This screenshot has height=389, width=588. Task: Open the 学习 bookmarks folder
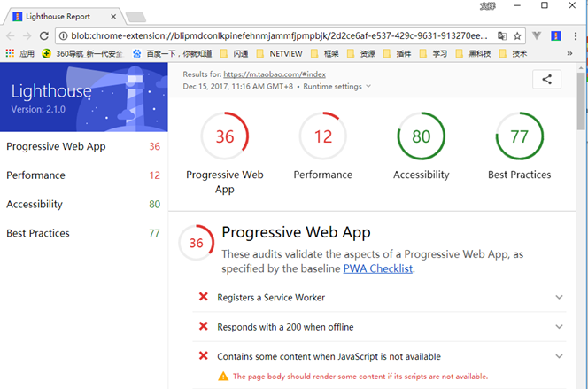434,54
